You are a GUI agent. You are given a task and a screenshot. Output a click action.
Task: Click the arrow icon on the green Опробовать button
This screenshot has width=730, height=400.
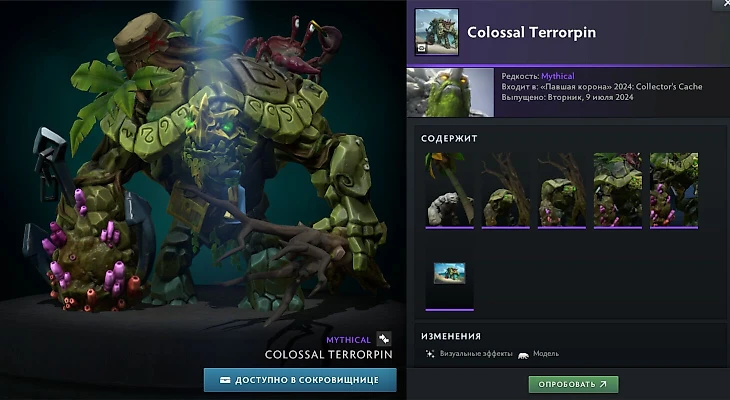click(603, 384)
